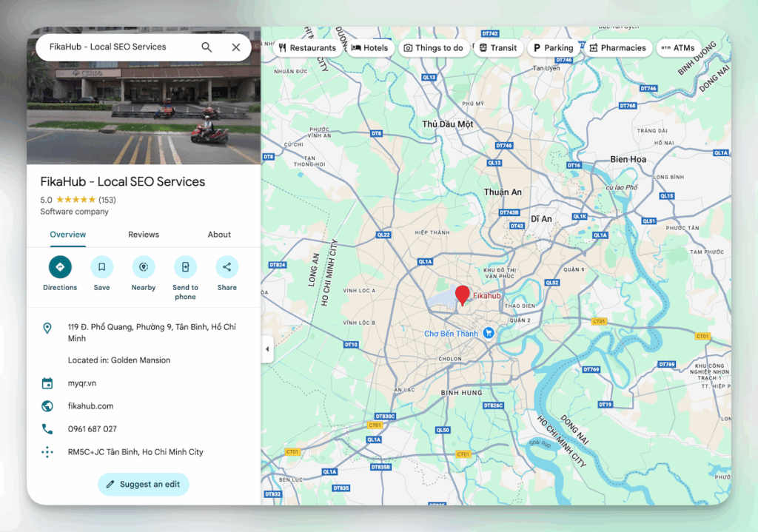Select the Parking chip

tap(553, 48)
